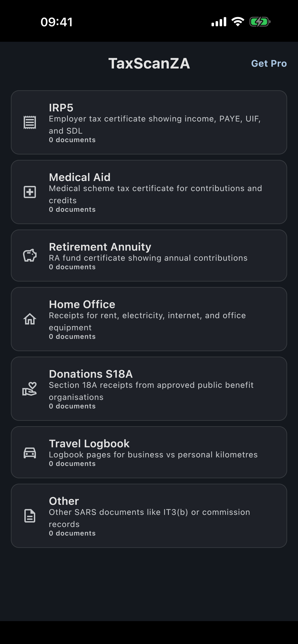Open the Travel Logbook heading
The width and height of the screenshot is (298, 644).
(x=89, y=443)
